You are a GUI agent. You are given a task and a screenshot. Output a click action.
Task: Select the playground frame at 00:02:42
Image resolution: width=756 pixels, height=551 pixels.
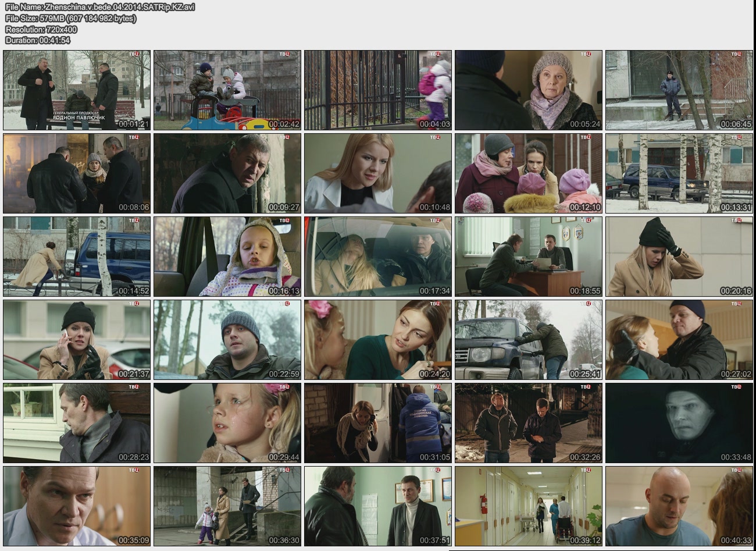(x=227, y=90)
